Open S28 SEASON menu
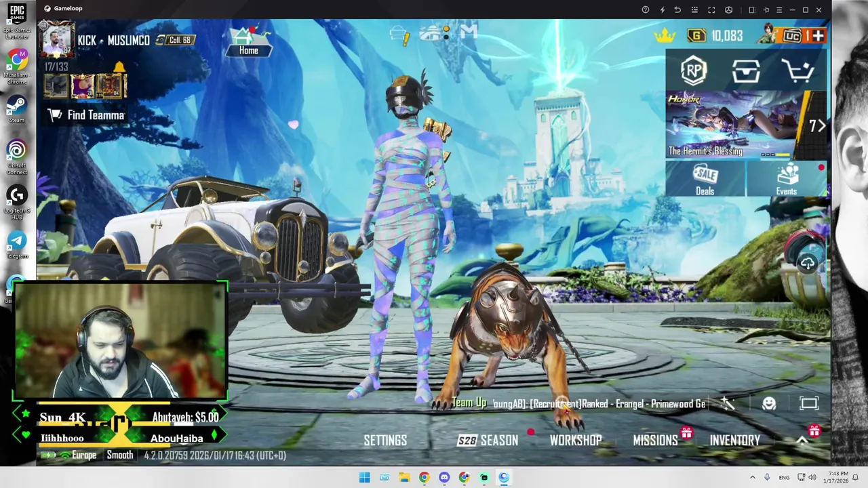 (488, 441)
